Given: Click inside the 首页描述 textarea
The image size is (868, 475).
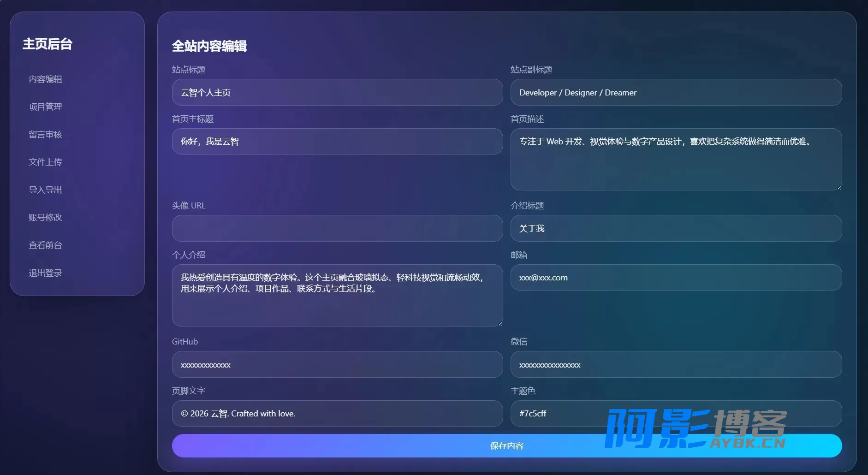Looking at the screenshot, I should [x=676, y=159].
